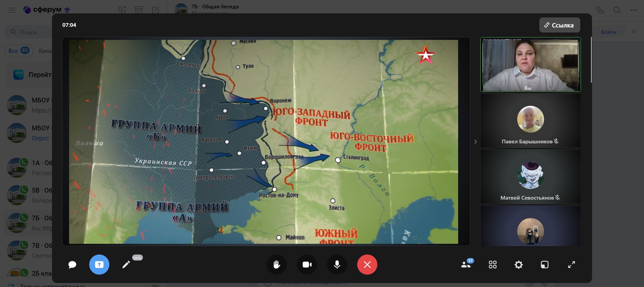The image size is (644, 287).
Task: Open the archive icon in header
Action: [139, 10]
